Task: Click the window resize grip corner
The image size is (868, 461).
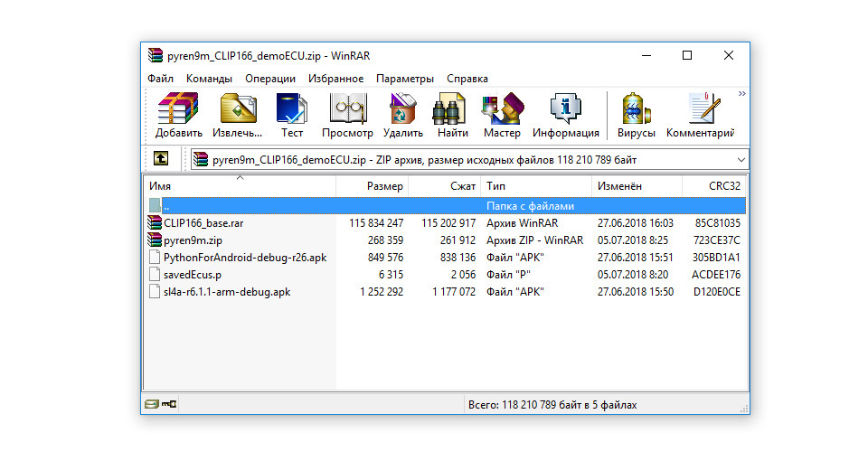Action: [x=744, y=409]
